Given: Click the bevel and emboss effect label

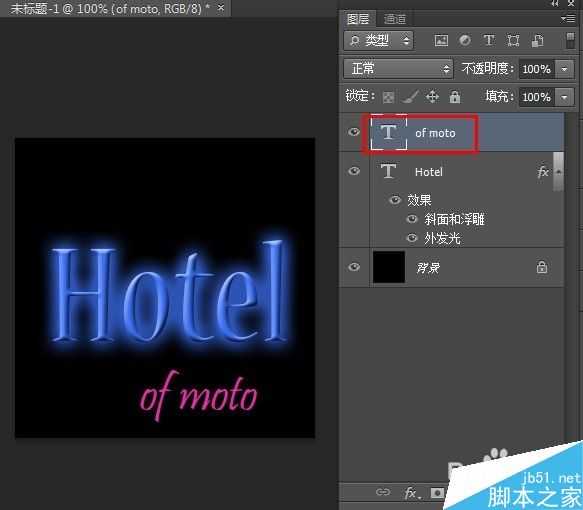Looking at the screenshot, I should (x=454, y=219).
